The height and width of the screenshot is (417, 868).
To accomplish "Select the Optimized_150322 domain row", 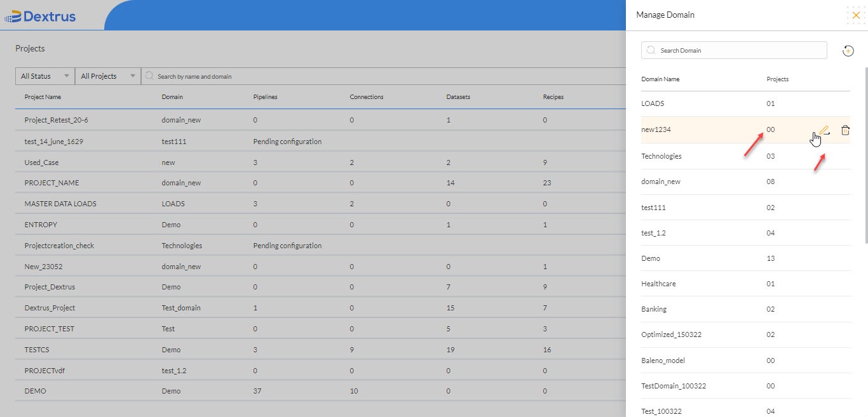I will coord(745,334).
